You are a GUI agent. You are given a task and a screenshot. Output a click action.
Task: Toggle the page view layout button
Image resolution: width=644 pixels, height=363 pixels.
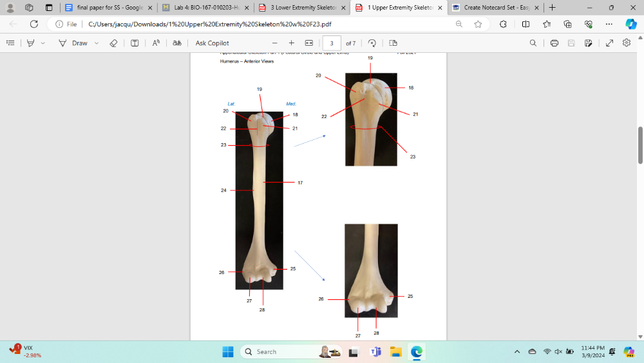pos(393,43)
